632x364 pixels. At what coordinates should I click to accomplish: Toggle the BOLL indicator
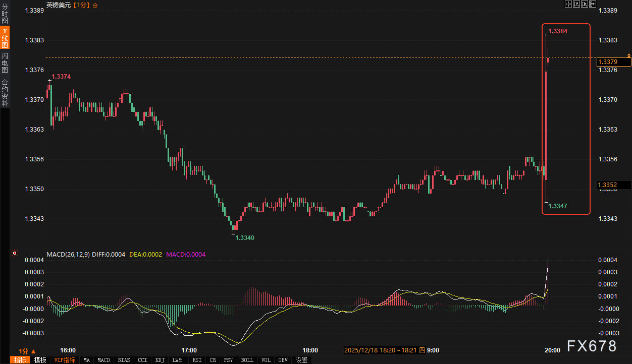click(247, 360)
